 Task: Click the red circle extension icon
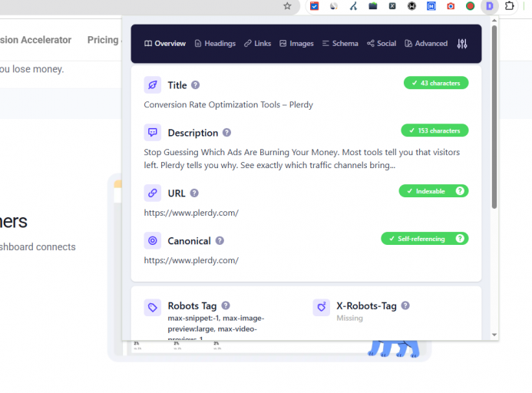pos(470,6)
